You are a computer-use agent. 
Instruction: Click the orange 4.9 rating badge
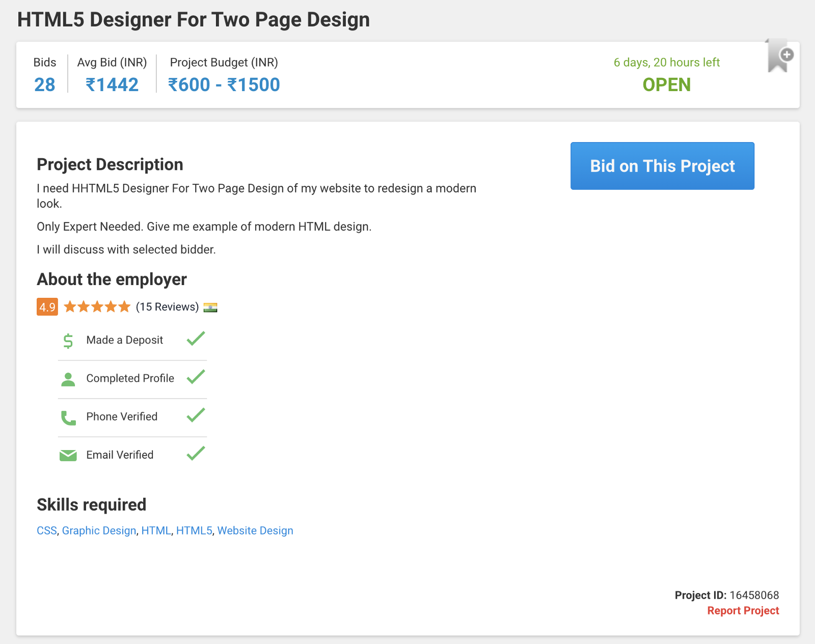[47, 307]
